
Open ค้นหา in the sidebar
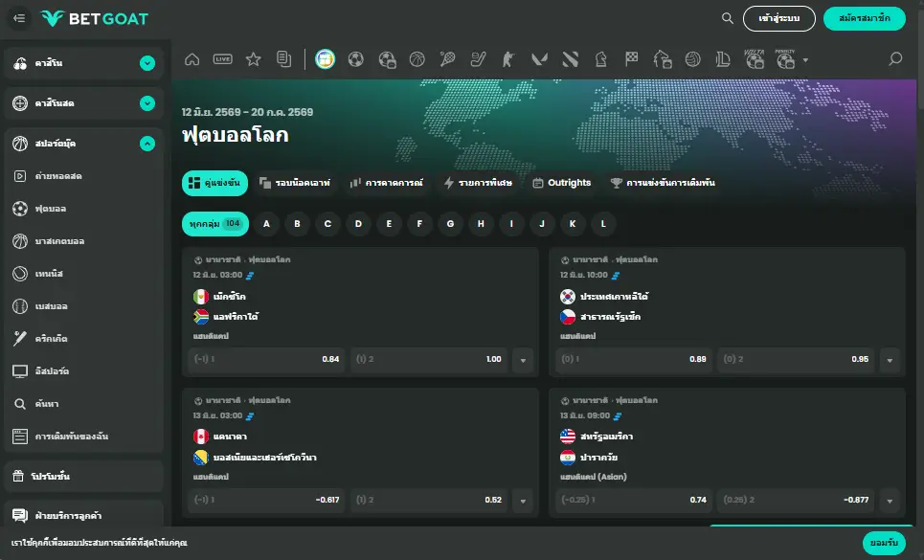(x=83, y=404)
